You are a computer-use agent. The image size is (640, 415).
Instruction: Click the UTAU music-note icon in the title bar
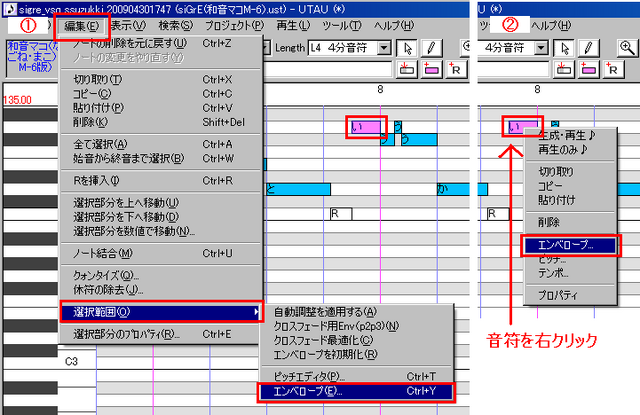(x=9, y=8)
